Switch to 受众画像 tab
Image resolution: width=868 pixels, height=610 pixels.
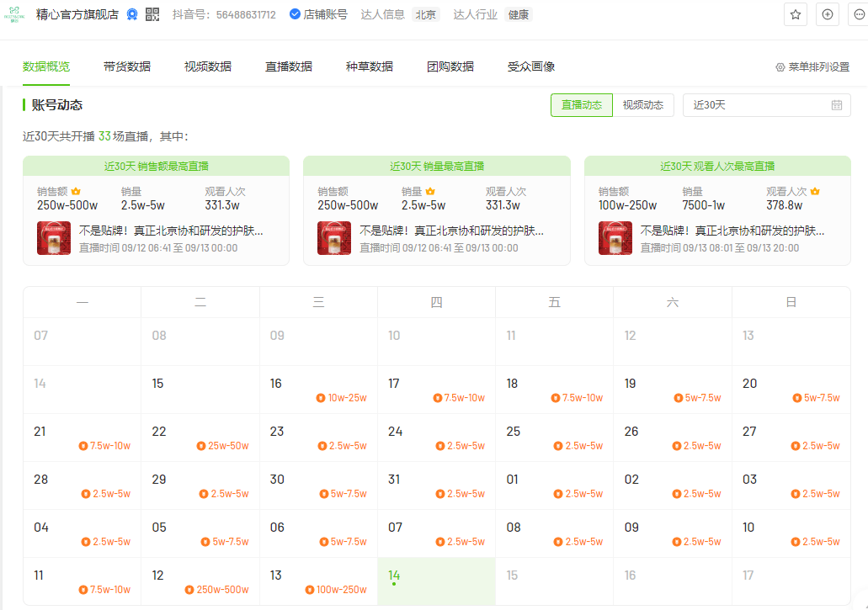(x=531, y=66)
